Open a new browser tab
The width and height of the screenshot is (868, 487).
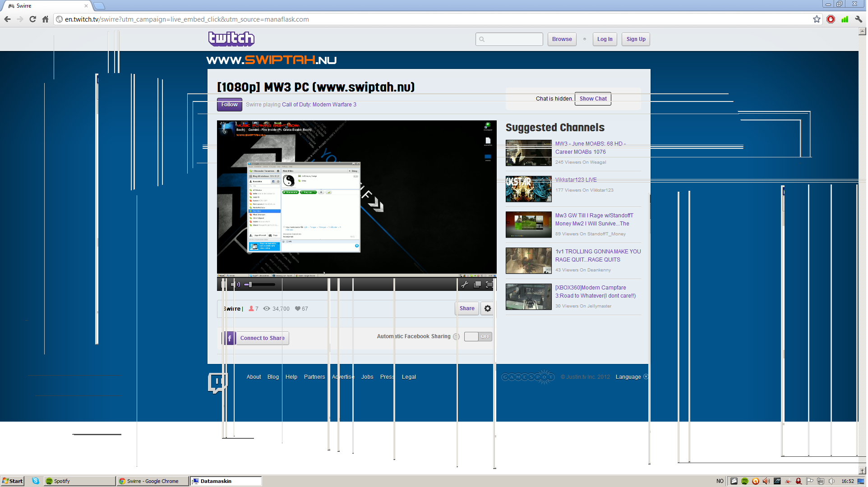pyautogui.click(x=99, y=6)
